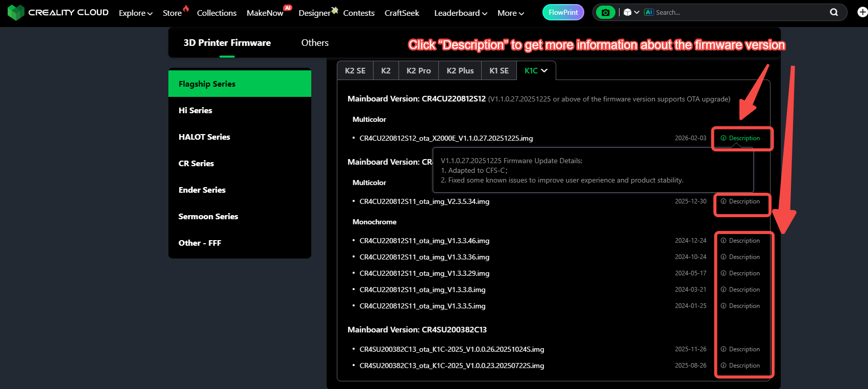Click the info icon on the V1.0.0.23 firmware row

coord(723,366)
